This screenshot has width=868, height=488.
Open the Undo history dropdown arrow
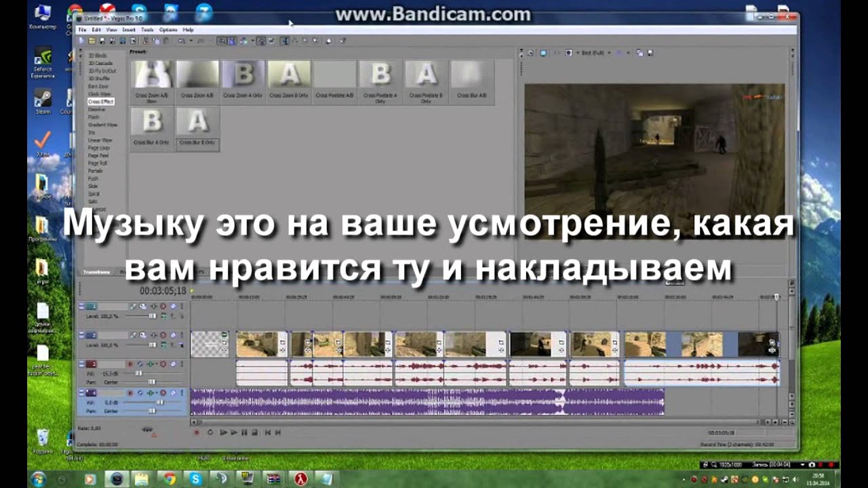[x=191, y=41]
